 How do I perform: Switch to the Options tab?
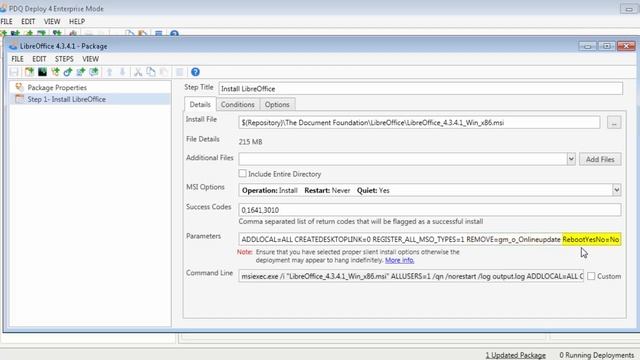277,104
